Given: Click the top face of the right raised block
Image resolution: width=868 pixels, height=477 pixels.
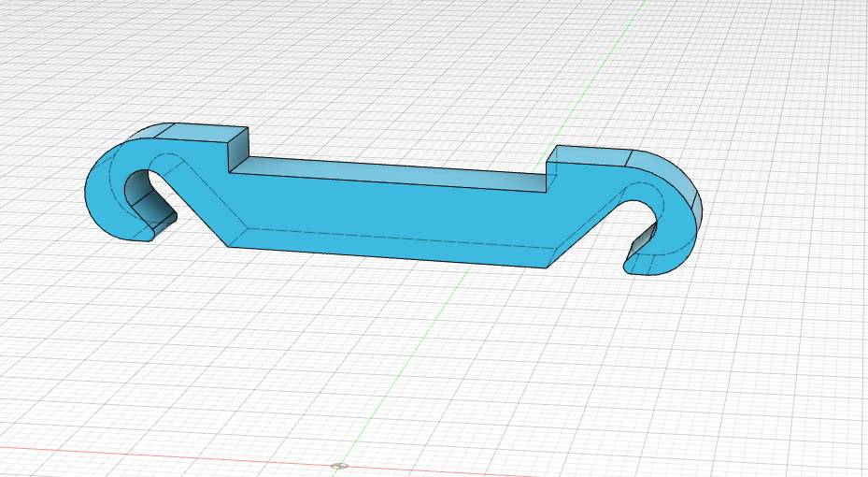Looking at the screenshot, I should click(591, 155).
